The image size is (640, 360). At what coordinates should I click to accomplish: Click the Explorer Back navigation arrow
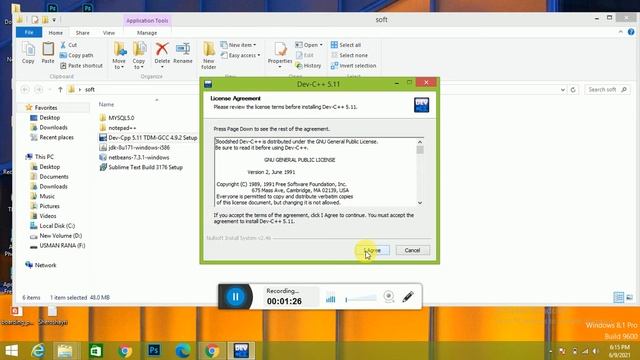(25, 89)
